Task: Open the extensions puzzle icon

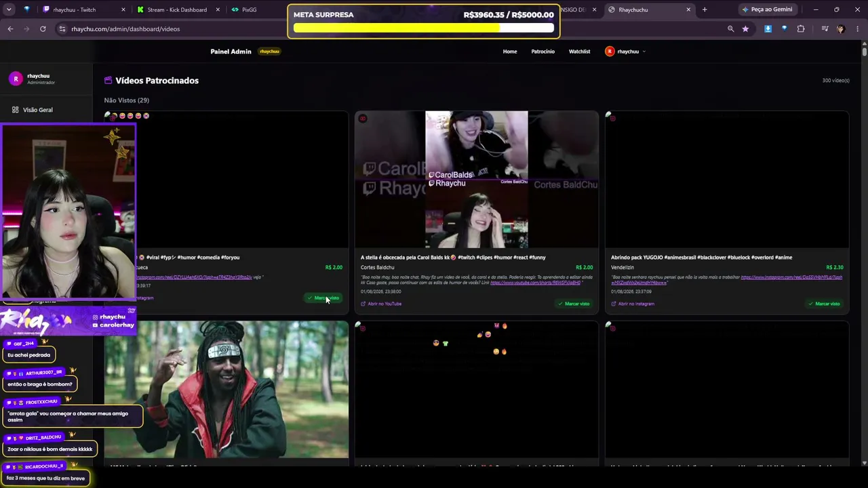Action: (801, 29)
